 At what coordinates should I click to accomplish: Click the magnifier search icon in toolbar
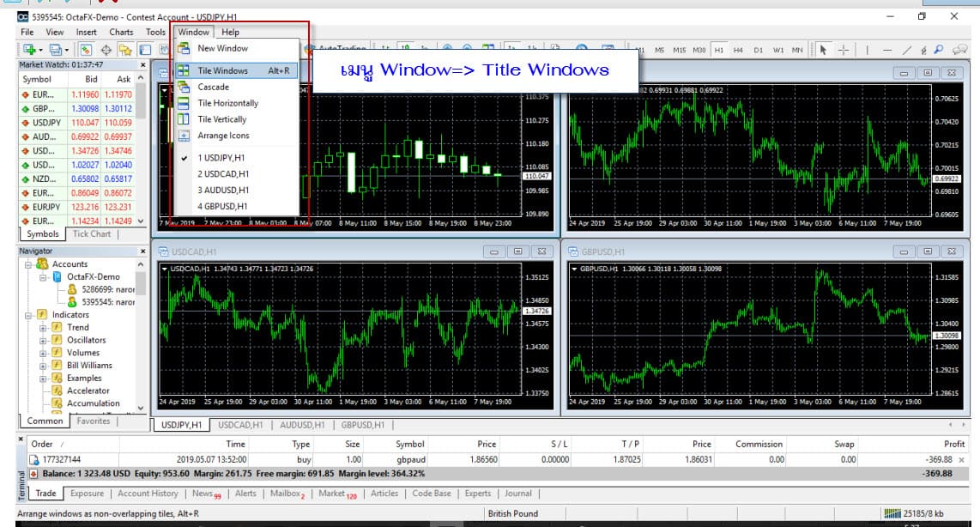pyautogui.click(x=939, y=50)
